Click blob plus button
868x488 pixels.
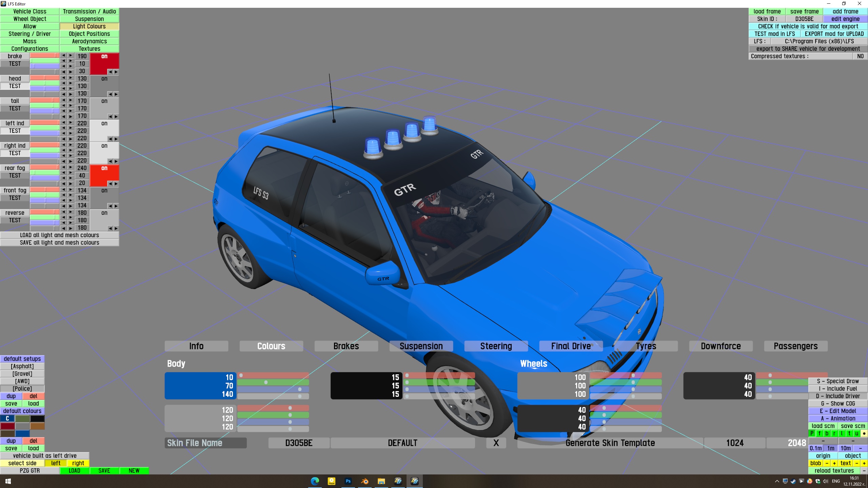[x=834, y=463]
